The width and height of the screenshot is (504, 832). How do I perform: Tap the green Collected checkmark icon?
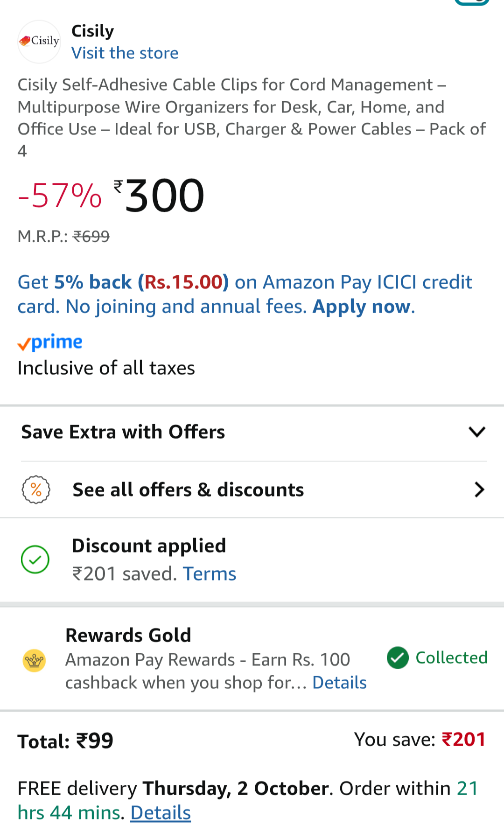pos(398,658)
